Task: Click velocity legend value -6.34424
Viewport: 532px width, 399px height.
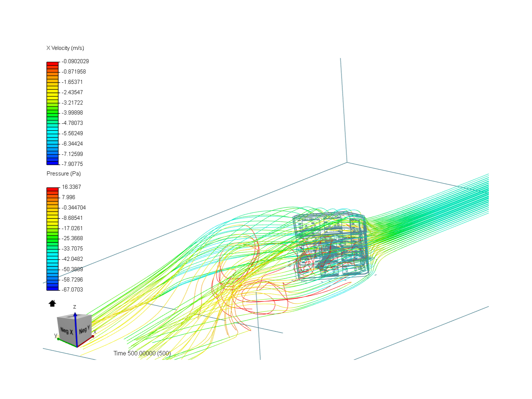Action: pos(72,144)
